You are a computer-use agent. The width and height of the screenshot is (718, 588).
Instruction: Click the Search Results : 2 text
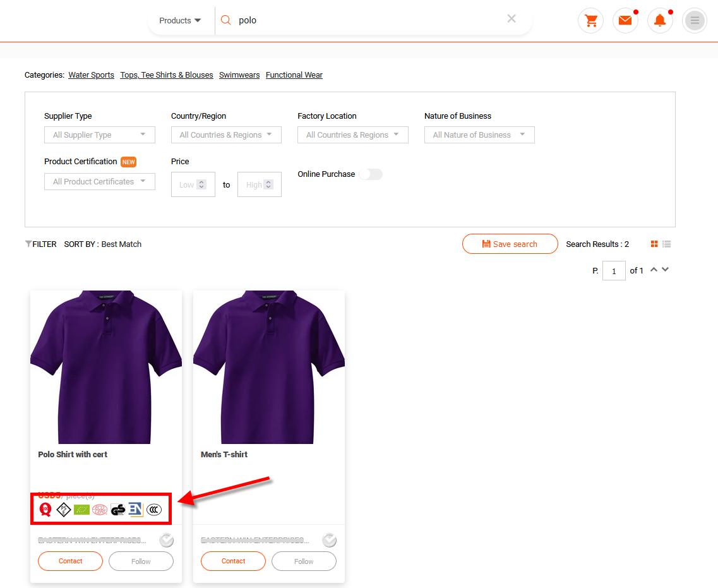tap(597, 244)
